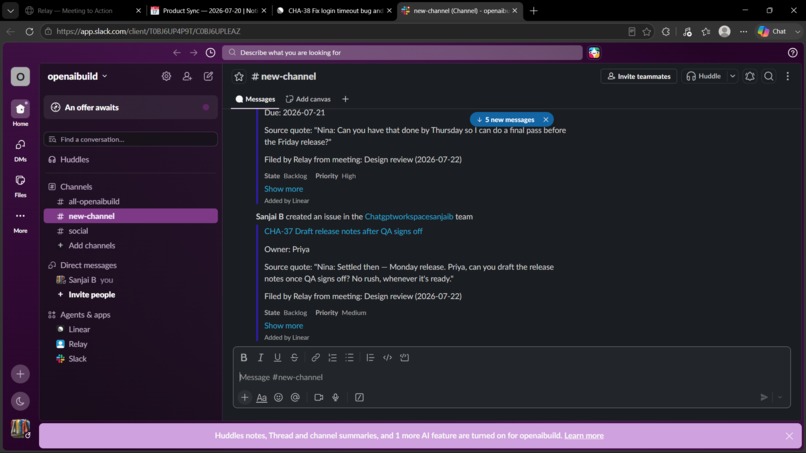Focus the Find a conversation field
The image size is (806, 453).
[x=131, y=139]
